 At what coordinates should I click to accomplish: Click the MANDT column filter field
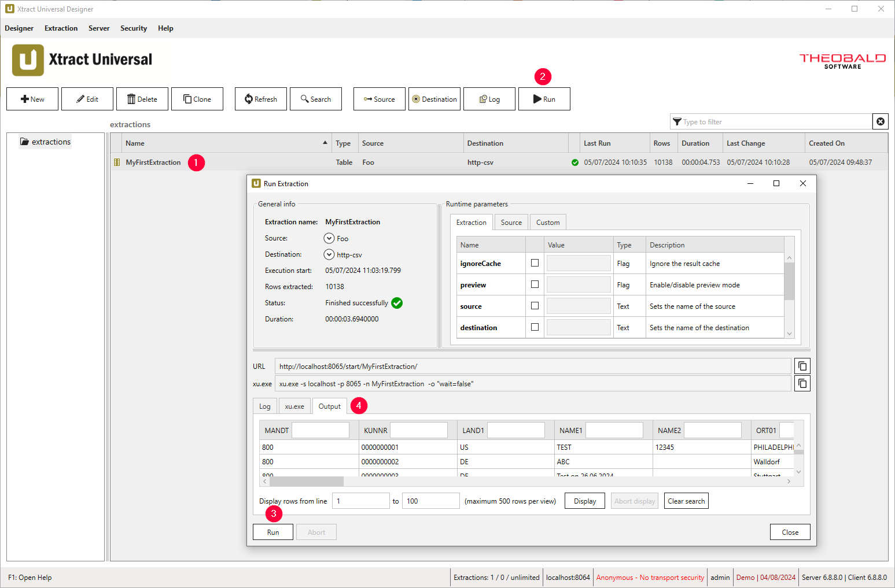(x=321, y=430)
